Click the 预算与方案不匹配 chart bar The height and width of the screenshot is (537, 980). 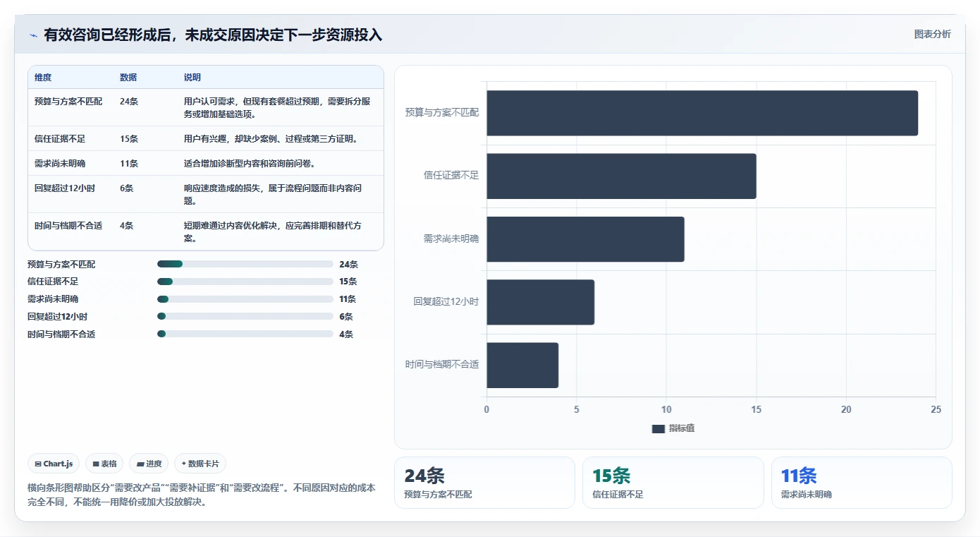point(702,113)
